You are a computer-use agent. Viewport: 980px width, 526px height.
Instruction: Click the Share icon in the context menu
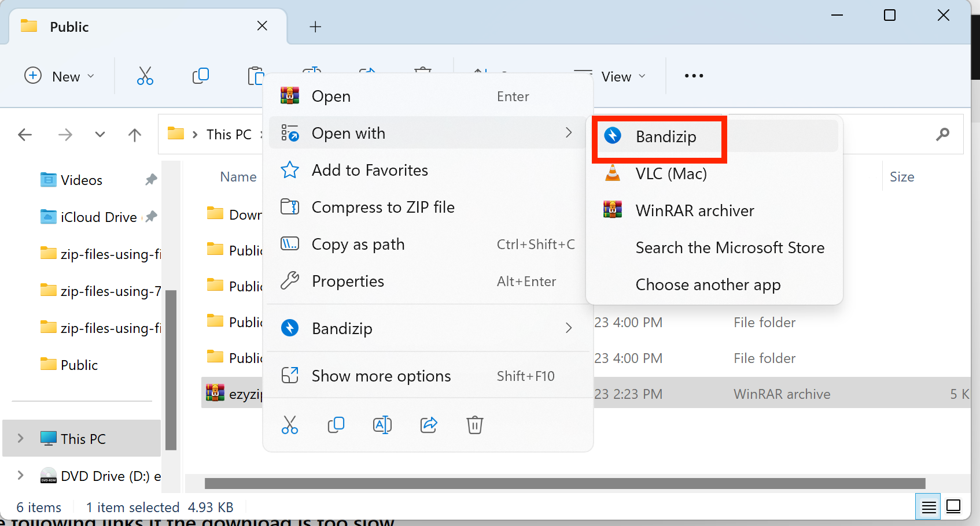click(x=429, y=425)
